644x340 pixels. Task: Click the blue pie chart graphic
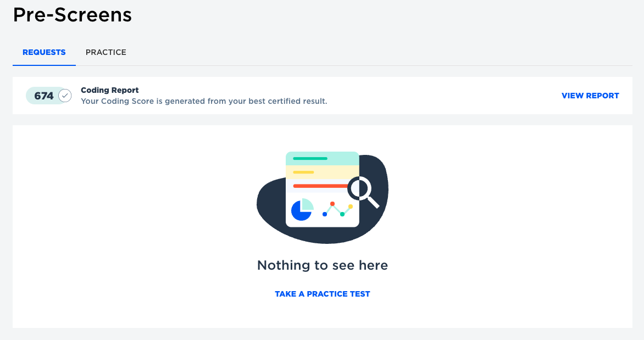[302, 209]
